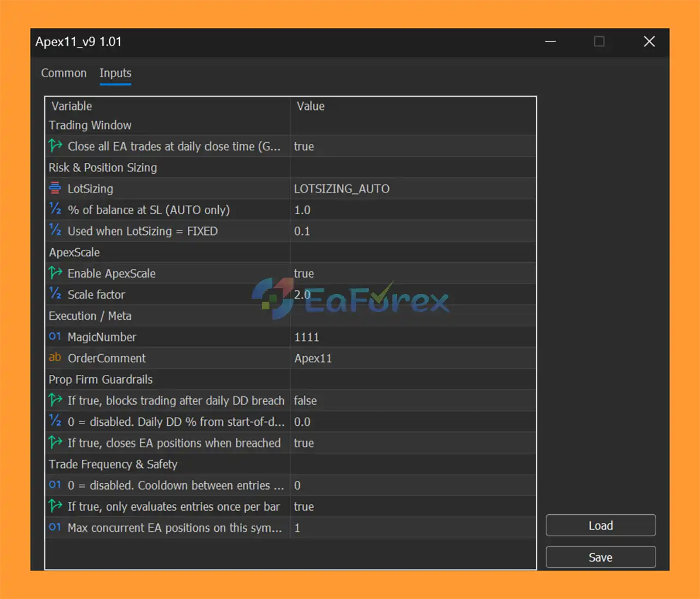Switch to the Common tab
This screenshot has height=599, width=700.
(63, 73)
